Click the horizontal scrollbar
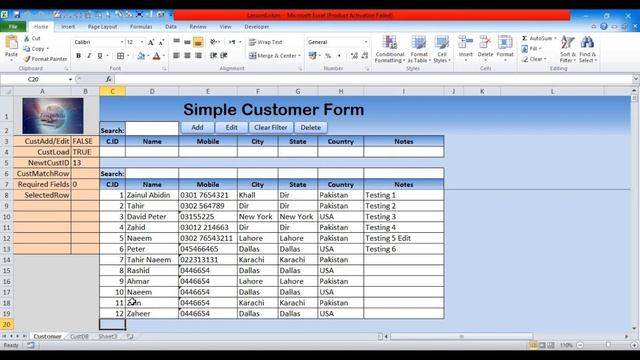Screen dimensions: 640x360 (x=461, y=337)
